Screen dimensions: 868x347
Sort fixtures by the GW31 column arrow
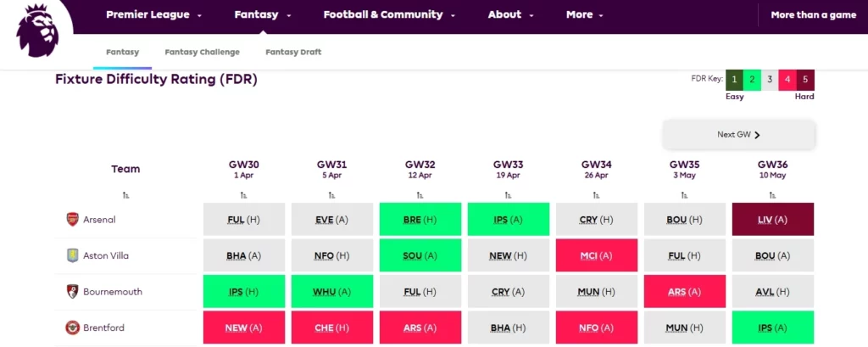pos(331,195)
